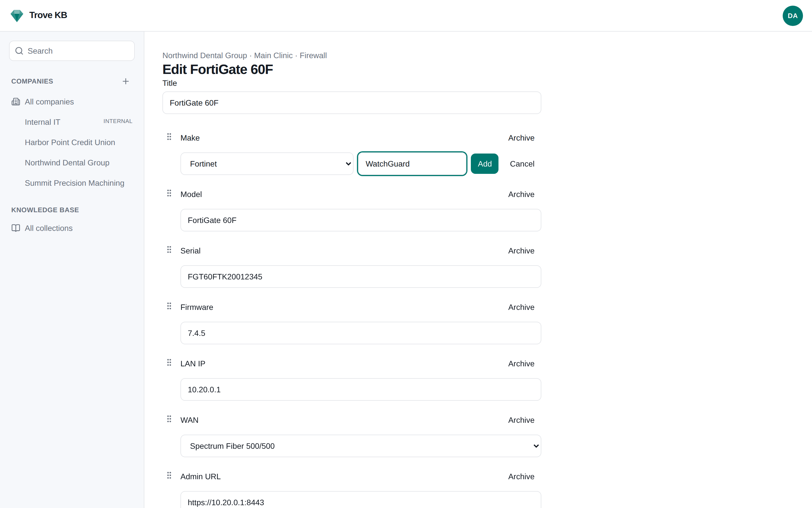812x508 pixels.
Task: Click the Firmware input 7.4.5
Action: point(361,333)
